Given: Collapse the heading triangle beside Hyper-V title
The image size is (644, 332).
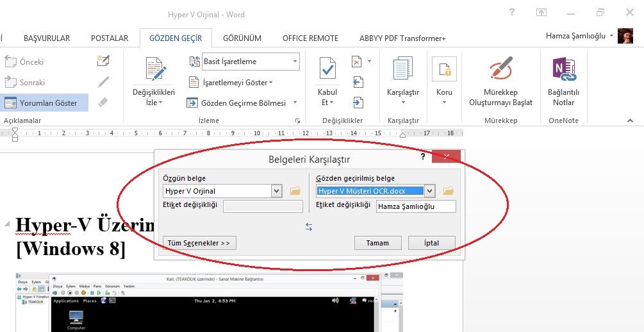Looking at the screenshot, I should coord(6,224).
